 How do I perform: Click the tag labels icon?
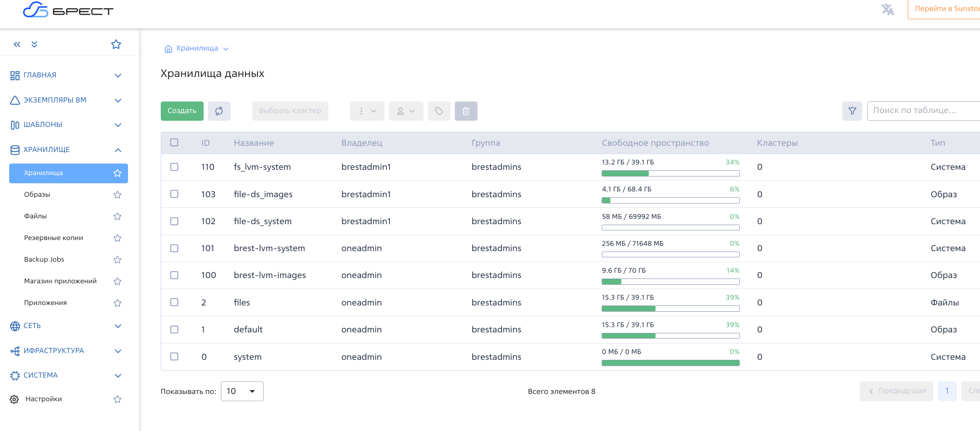pyautogui.click(x=438, y=111)
